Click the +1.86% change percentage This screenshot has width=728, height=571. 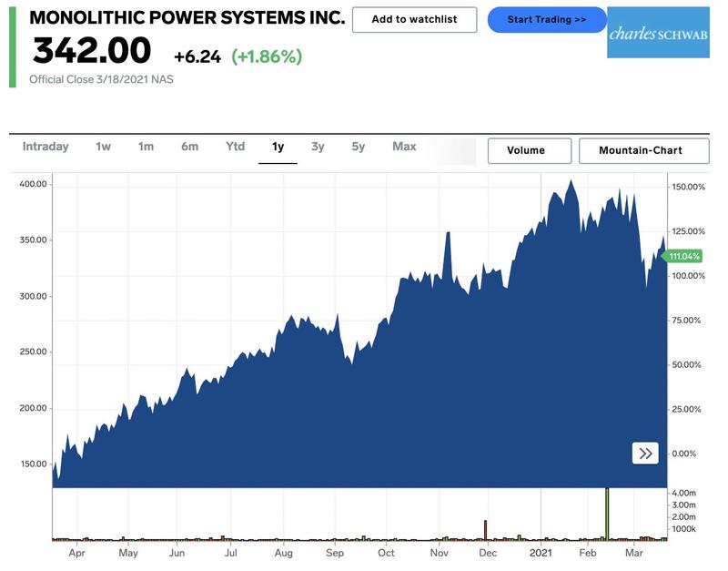(267, 56)
